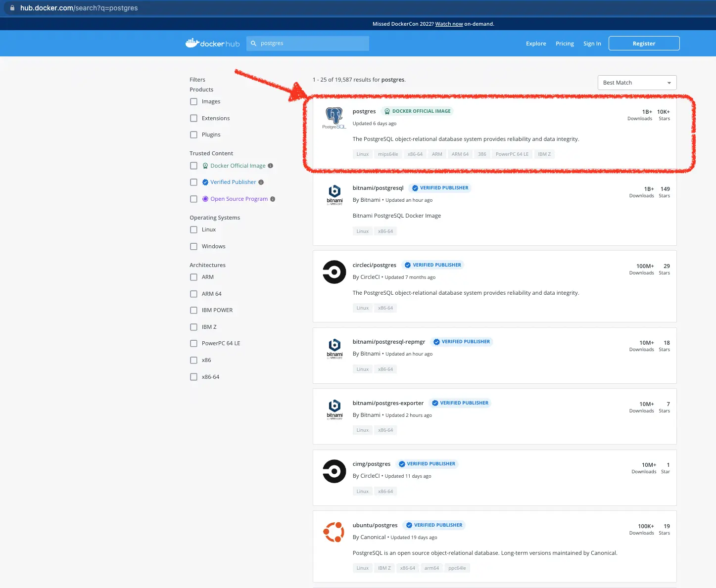The height and width of the screenshot is (588, 716).
Task: Click Verified Publisher badge on bitnami/postgresql
Action: [x=440, y=188]
